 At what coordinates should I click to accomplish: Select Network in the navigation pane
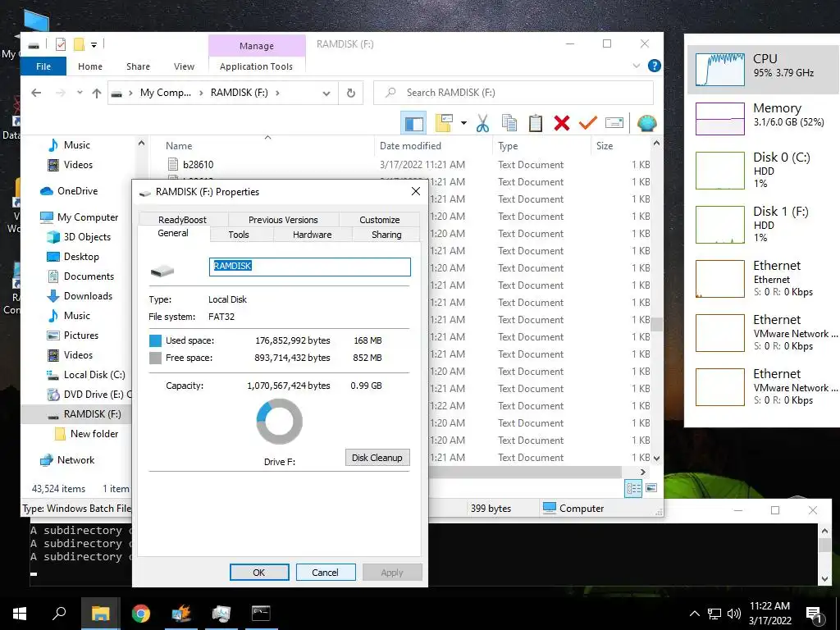(x=67, y=459)
